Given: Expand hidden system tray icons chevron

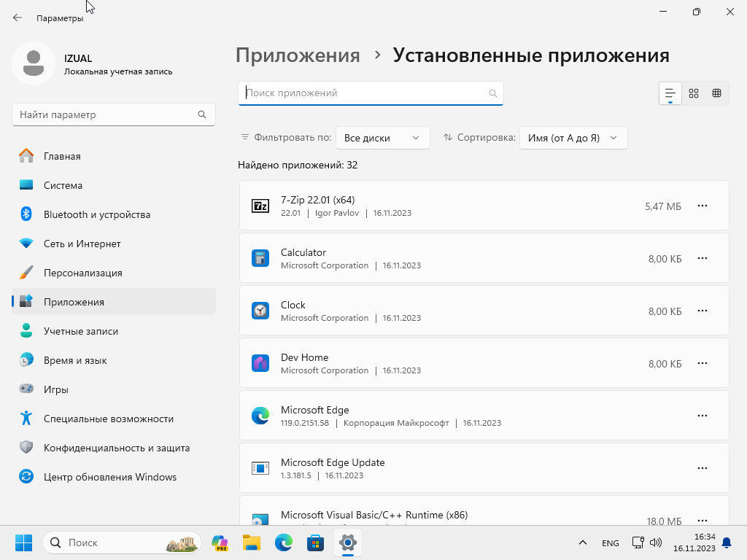Looking at the screenshot, I should 582,542.
